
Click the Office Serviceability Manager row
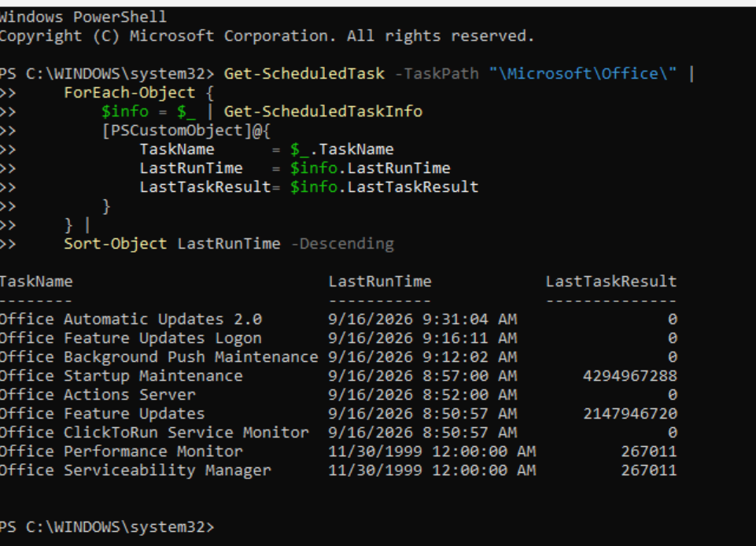338,470
